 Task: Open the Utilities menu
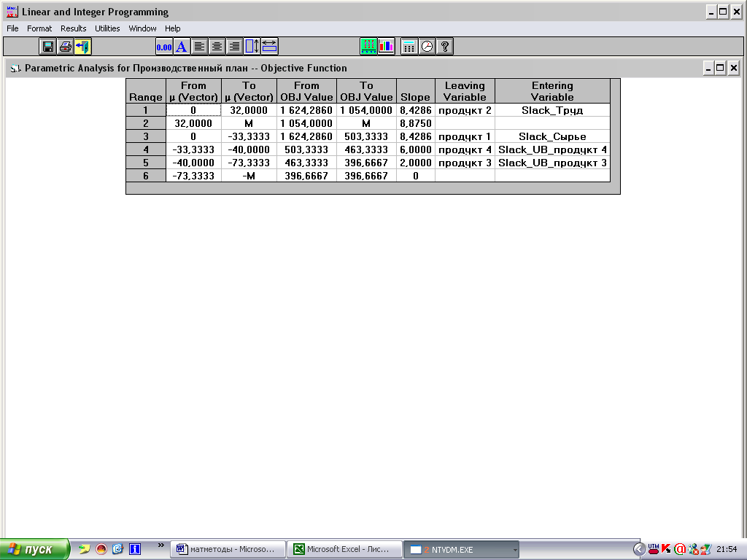(107, 28)
